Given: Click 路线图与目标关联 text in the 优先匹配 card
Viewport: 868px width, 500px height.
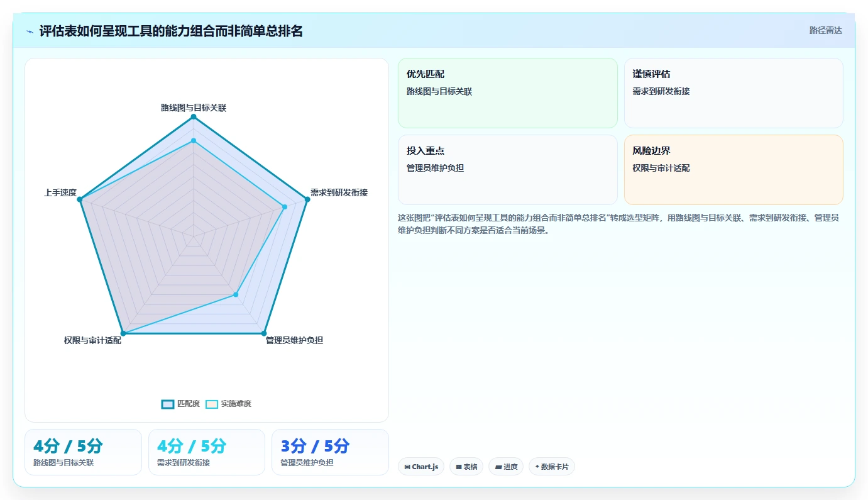Looking at the screenshot, I should click(x=439, y=91).
